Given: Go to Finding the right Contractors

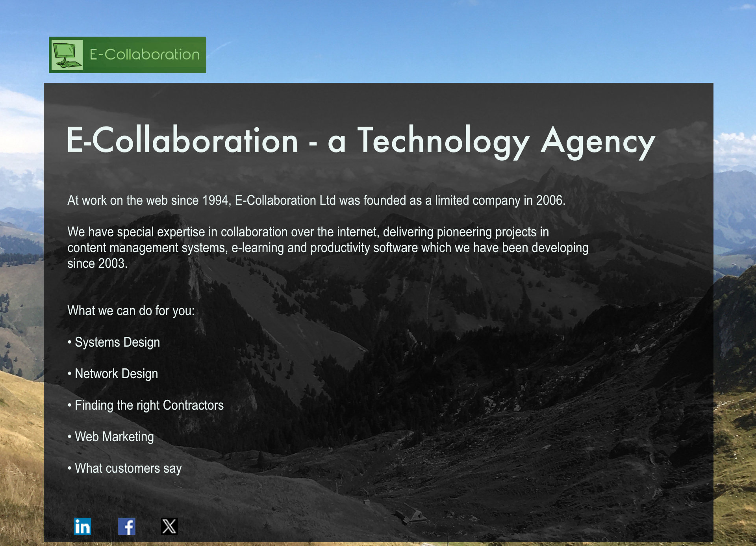Looking at the screenshot, I should point(149,405).
